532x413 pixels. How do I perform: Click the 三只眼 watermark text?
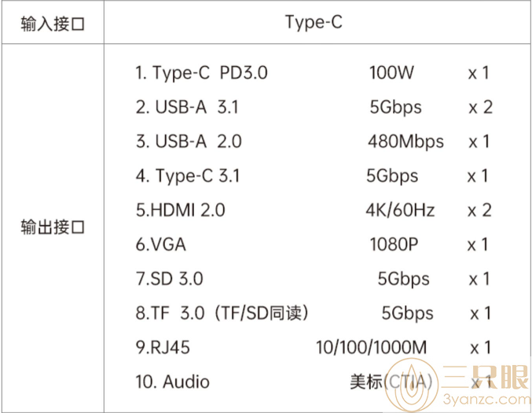coord(486,377)
